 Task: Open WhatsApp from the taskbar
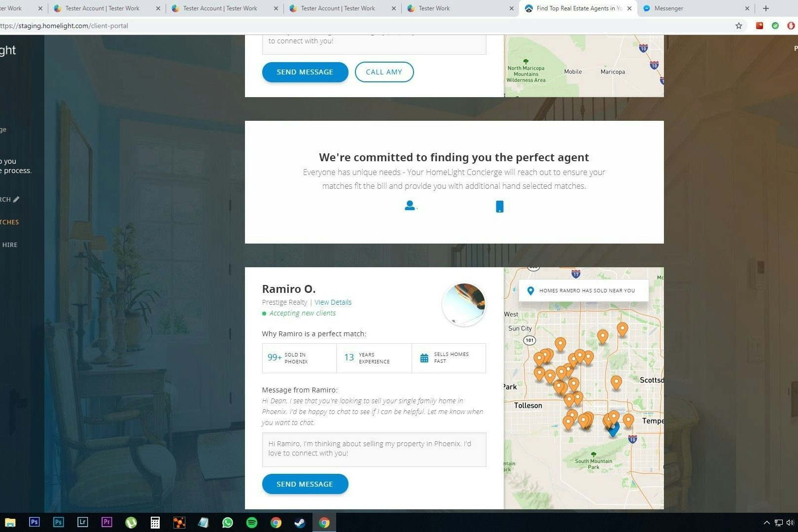coord(227,523)
